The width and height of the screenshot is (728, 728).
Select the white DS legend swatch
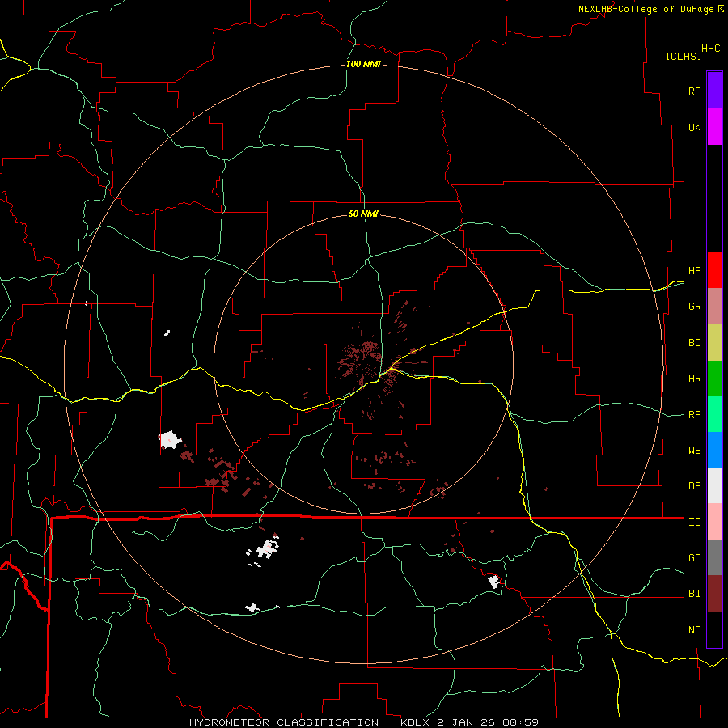714,485
